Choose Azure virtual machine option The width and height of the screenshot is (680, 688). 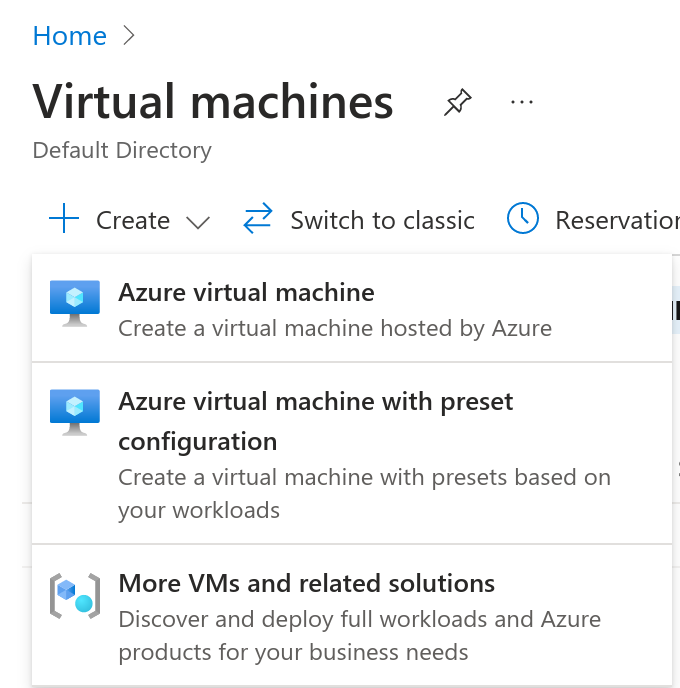(352, 308)
